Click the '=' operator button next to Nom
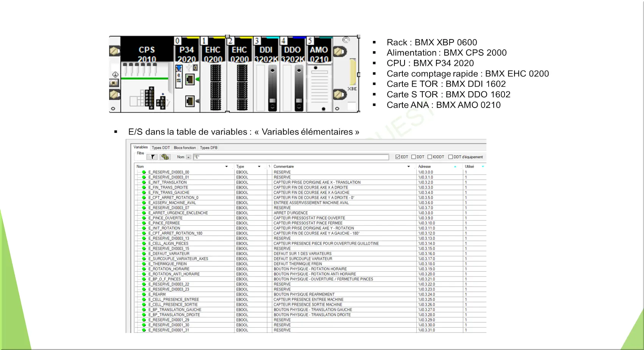This screenshot has width=644, height=350. 188,157
